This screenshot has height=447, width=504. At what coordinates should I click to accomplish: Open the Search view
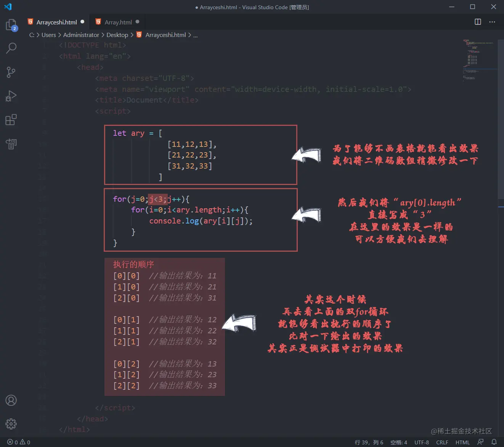pyautogui.click(x=11, y=48)
